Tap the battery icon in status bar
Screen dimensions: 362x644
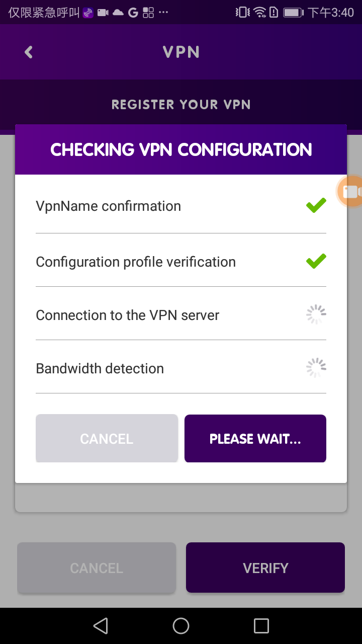point(293,12)
